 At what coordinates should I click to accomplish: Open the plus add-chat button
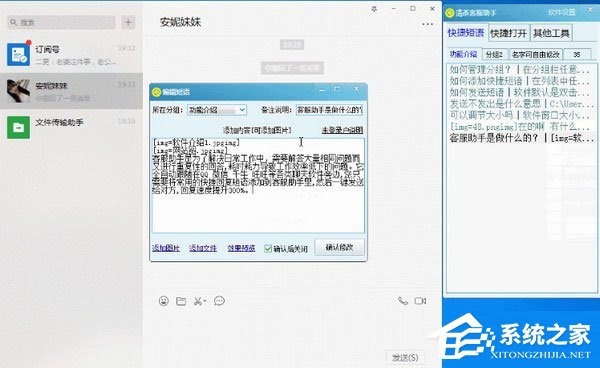[x=128, y=23]
